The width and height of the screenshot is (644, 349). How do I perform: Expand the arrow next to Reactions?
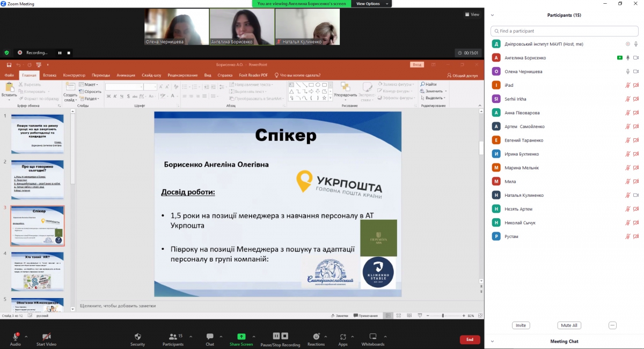point(325,336)
